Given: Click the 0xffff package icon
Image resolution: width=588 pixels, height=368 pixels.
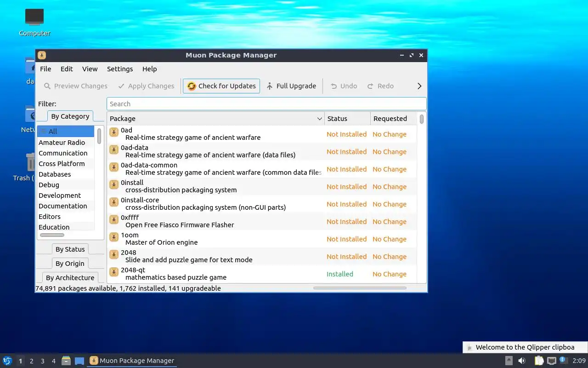Looking at the screenshot, I should coord(114,219).
